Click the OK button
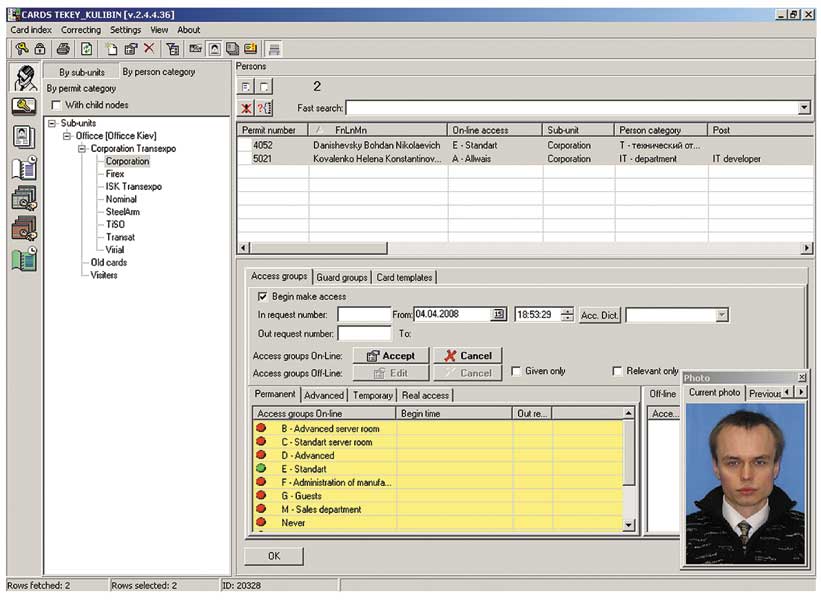The image size is (821, 600). point(273,555)
